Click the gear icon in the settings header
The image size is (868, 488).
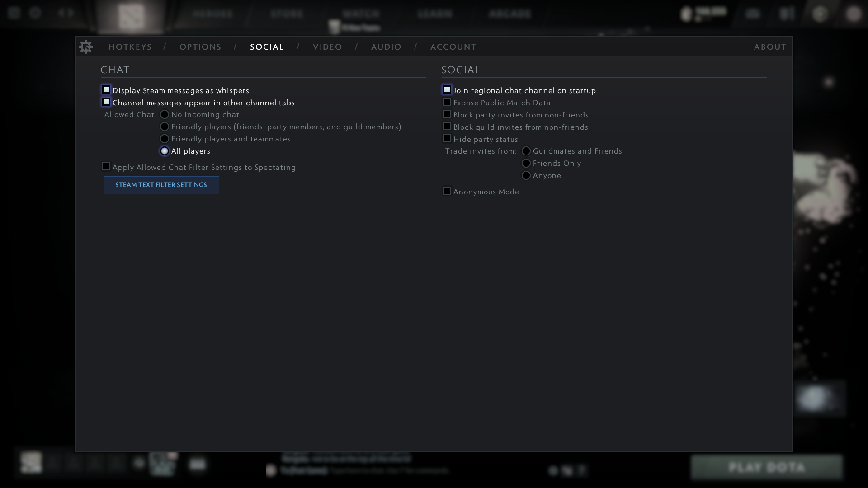click(x=86, y=47)
